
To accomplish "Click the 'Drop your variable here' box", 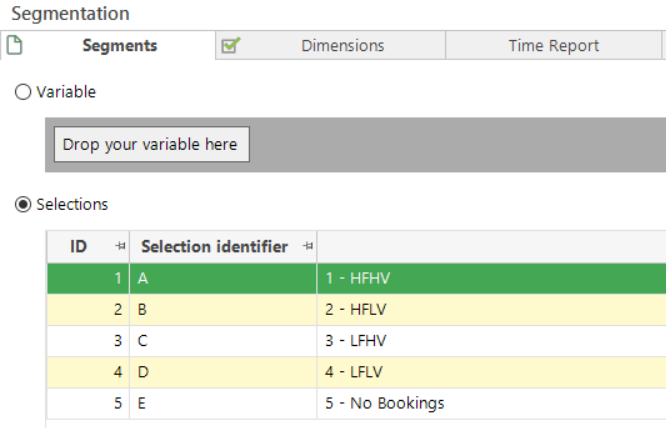I will click(152, 144).
